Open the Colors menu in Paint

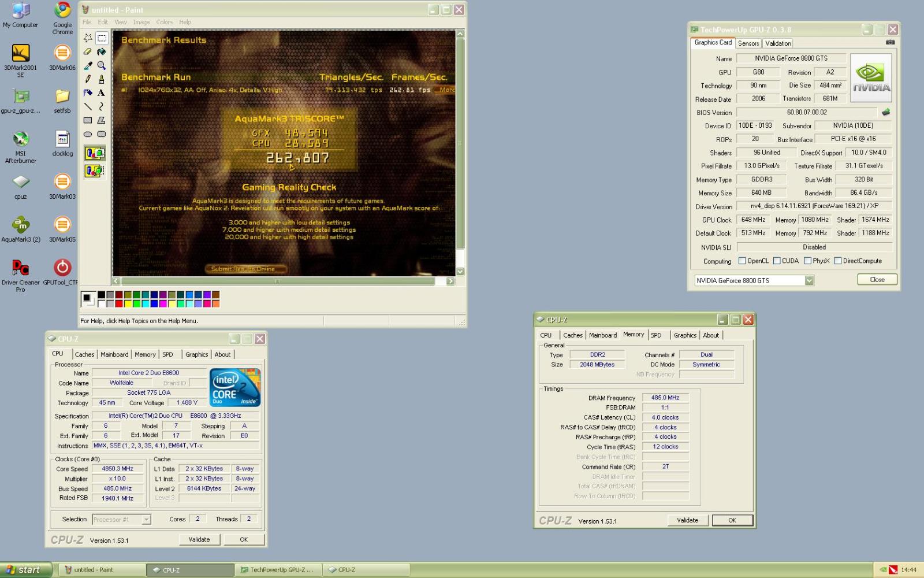click(x=165, y=22)
